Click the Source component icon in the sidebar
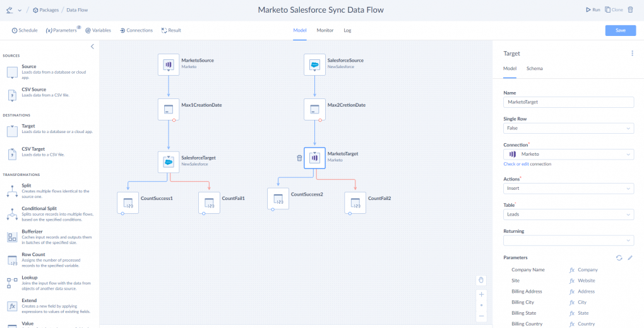 pyautogui.click(x=12, y=73)
